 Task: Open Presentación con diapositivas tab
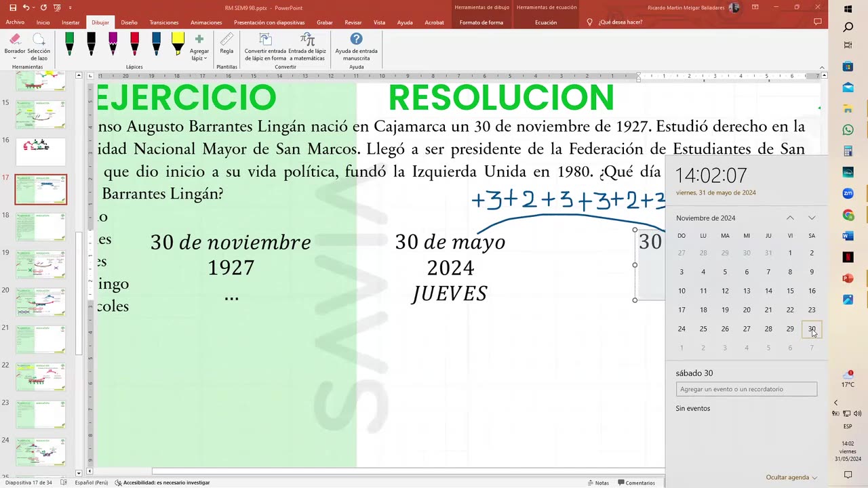click(x=269, y=22)
